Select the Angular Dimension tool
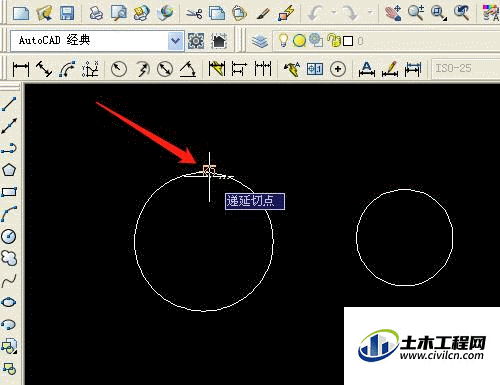The image size is (500, 385). [x=188, y=69]
